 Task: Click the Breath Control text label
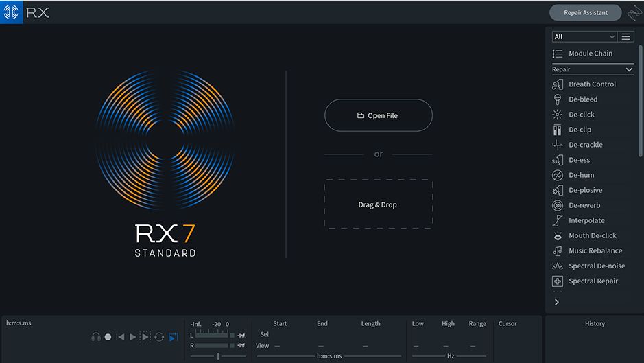tap(593, 84)
